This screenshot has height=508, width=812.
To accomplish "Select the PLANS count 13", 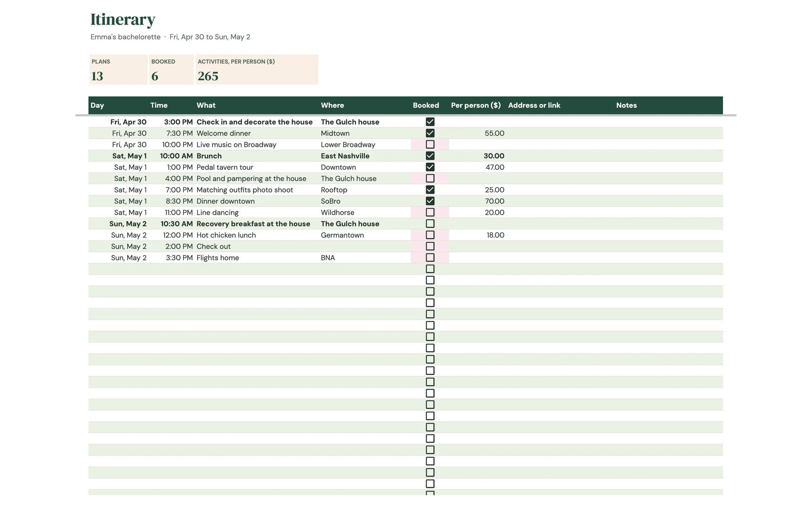I will [x=97, y=76].
